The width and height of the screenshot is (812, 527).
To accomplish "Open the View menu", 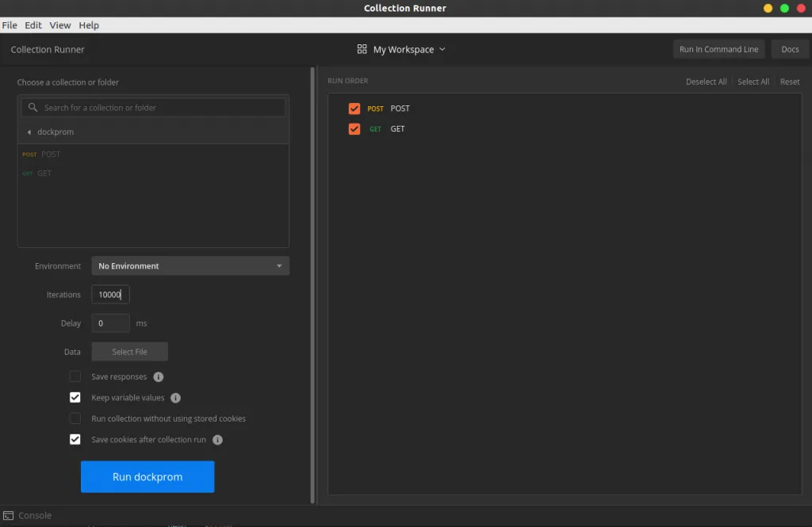I will 60,25.
